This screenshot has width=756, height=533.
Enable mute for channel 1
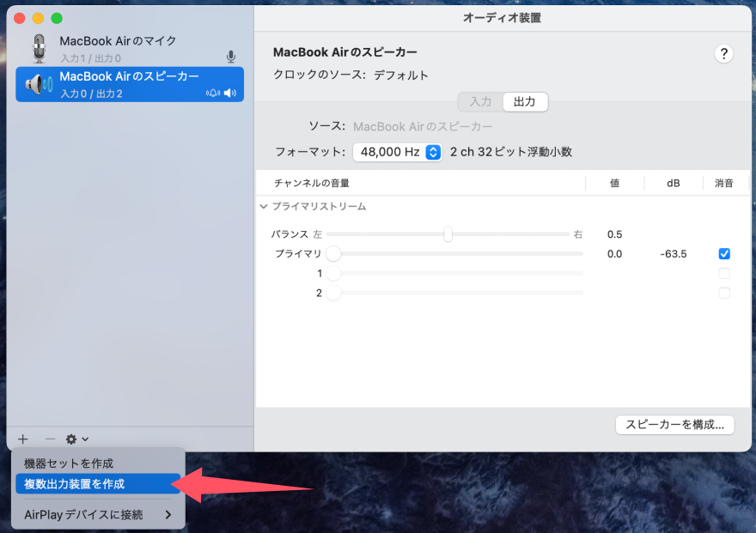[724, 273]
